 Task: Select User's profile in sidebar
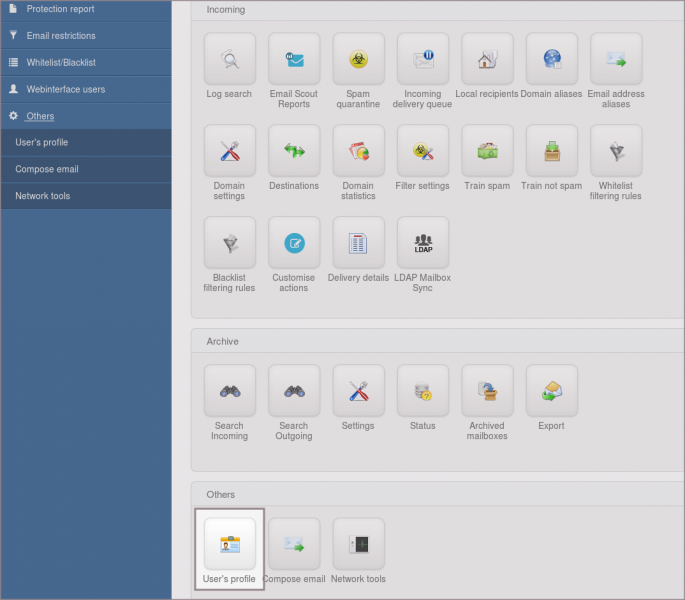(x=42, y=142)
